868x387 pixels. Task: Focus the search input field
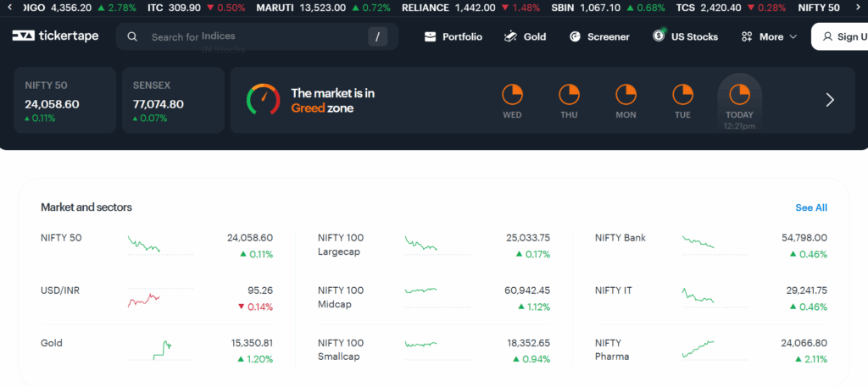(x=258, y=37)
